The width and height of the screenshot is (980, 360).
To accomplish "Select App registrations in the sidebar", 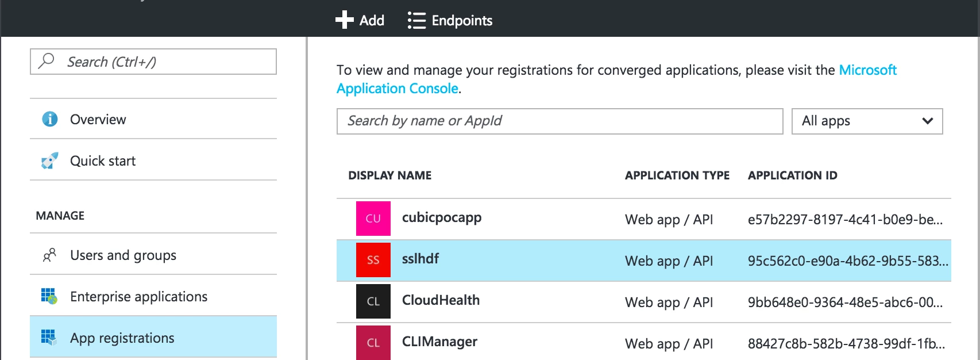I will [x=153, y=338].
